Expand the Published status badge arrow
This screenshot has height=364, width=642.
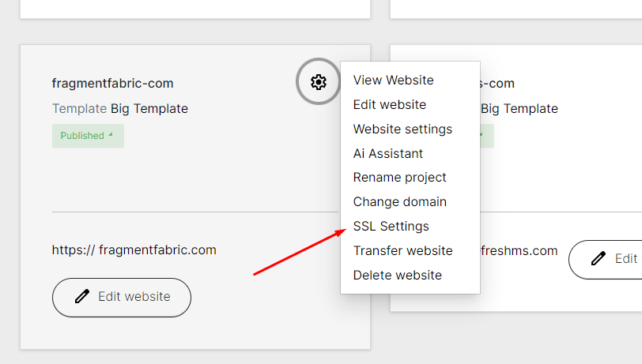click(x=111, y=135)
